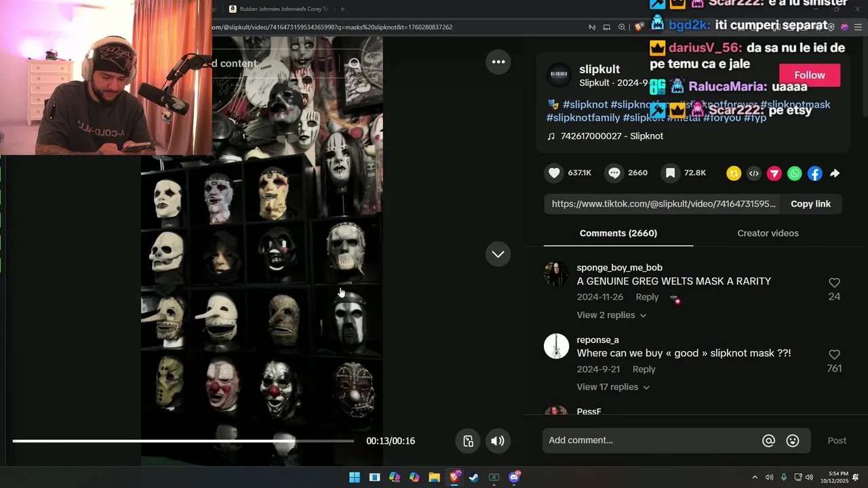
Task: Reply to sponge_boy_me_bob's comment
Action: tap(647, 297)
